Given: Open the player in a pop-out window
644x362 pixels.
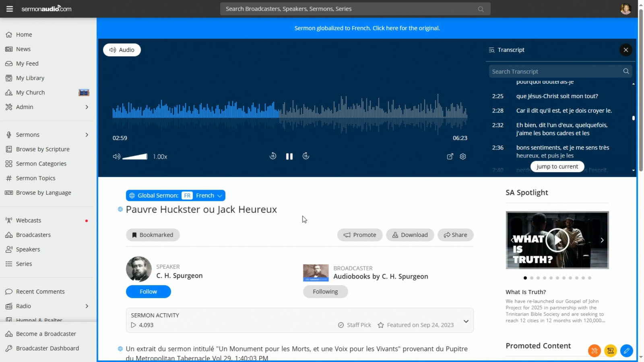Looking at the screenshot, I should click(450, 156).
